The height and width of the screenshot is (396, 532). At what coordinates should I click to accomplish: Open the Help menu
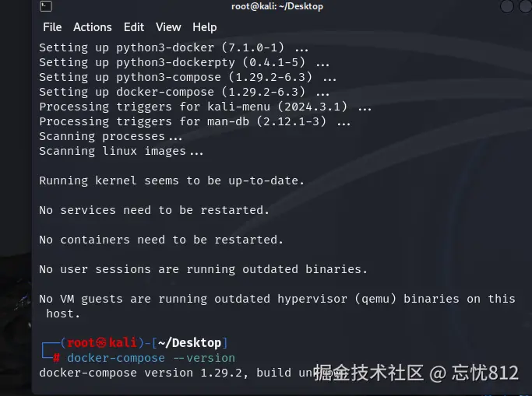(205, 27)
